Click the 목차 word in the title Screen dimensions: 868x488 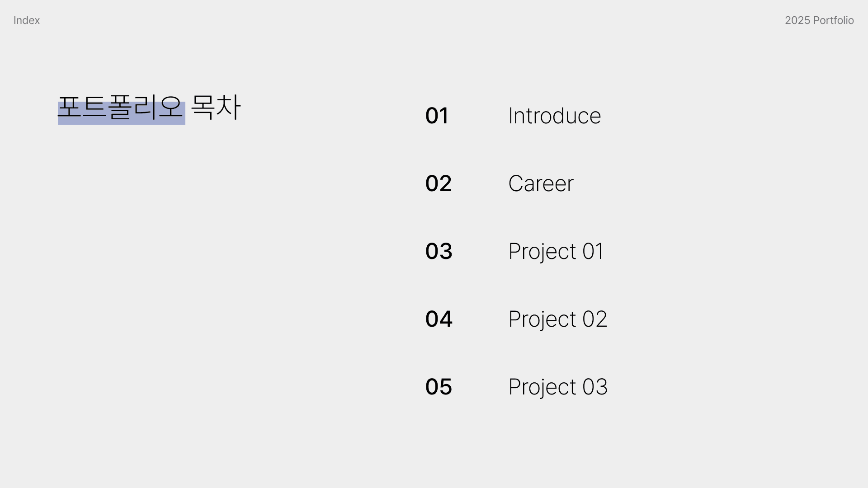(216, 107)
